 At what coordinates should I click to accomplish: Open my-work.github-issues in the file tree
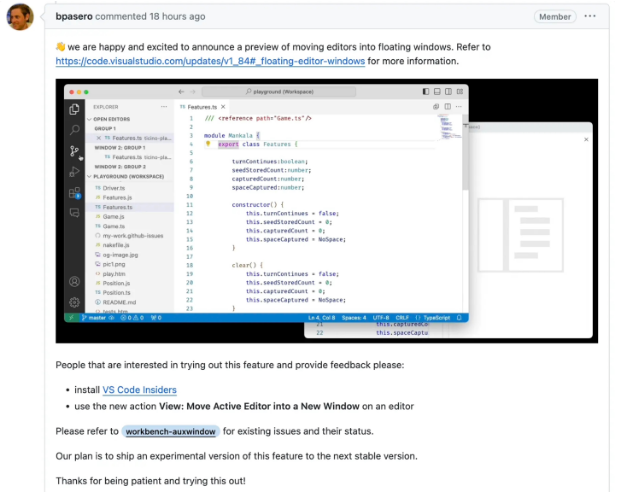(133, 236)
